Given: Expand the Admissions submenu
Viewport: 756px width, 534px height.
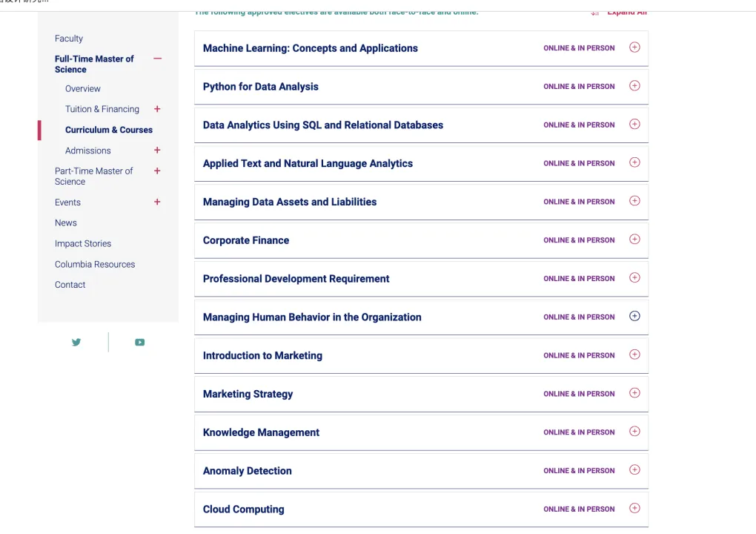Looking at the screenshot, I should [x=157, y=151].
